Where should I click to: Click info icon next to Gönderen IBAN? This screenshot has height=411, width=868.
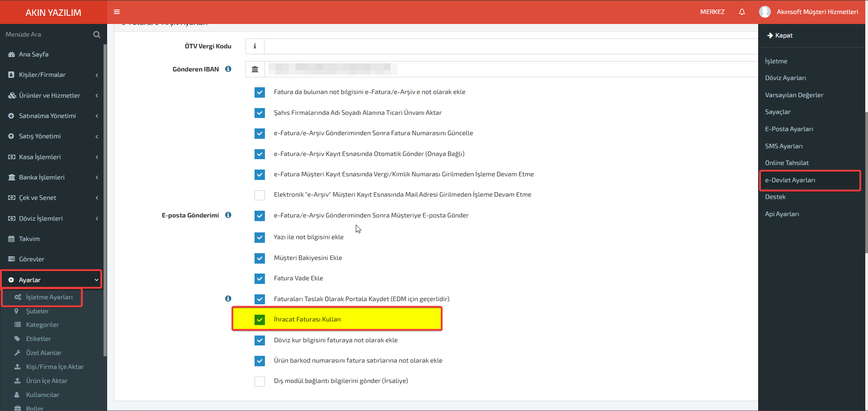(x=228, y=69)
